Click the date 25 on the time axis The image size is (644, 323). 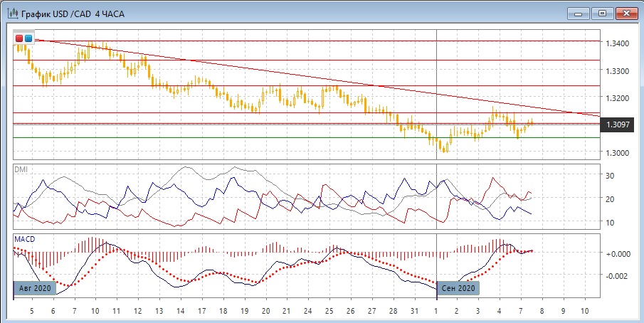tap(329, 312)
